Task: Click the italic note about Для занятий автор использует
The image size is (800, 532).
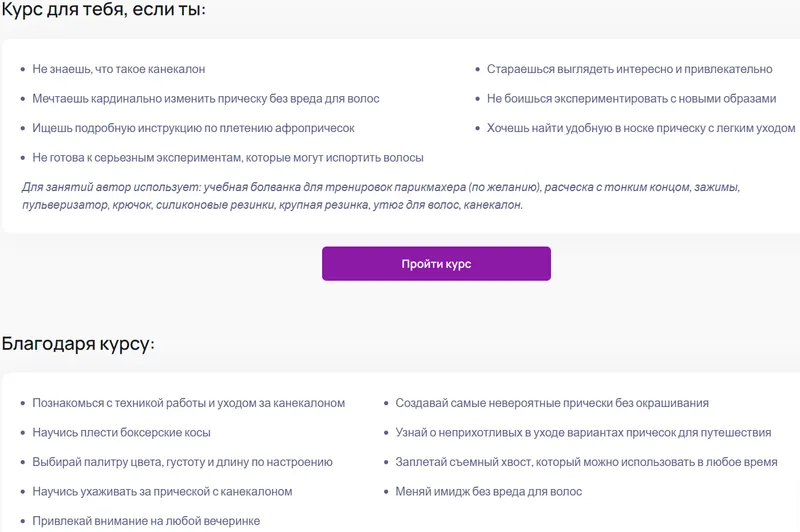Action: [x=381, y=196]
